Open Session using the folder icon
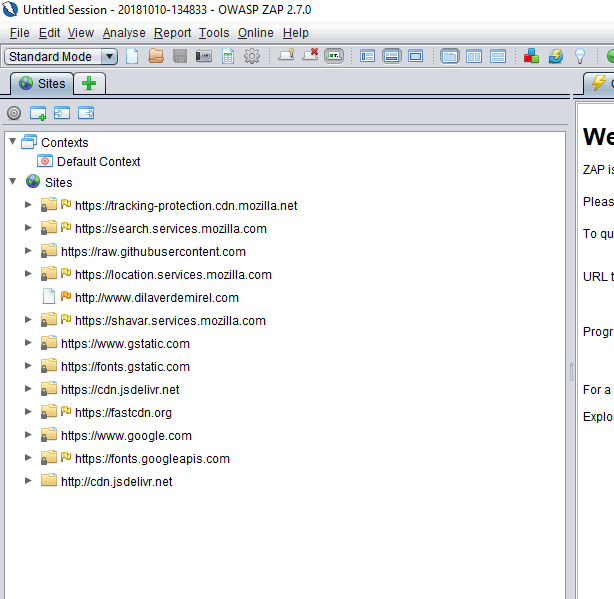 tap(156, 56)
